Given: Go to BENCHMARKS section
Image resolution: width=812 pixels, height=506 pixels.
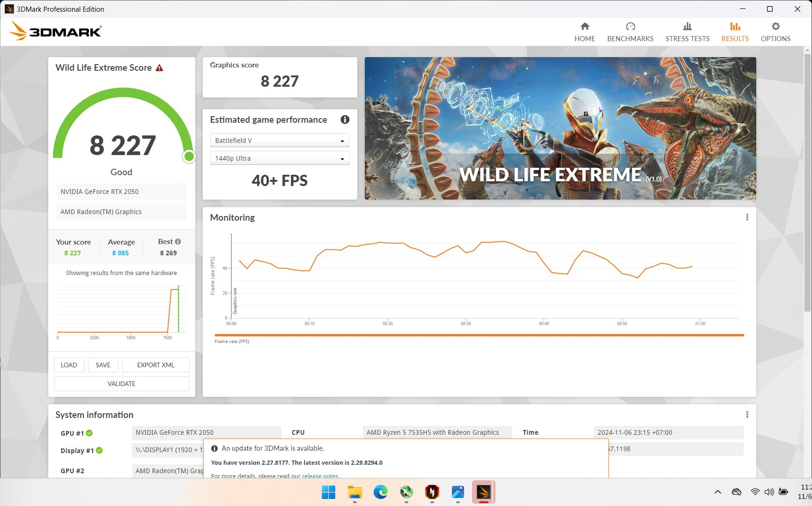Looking at the screenshot, I should point(630,32).
